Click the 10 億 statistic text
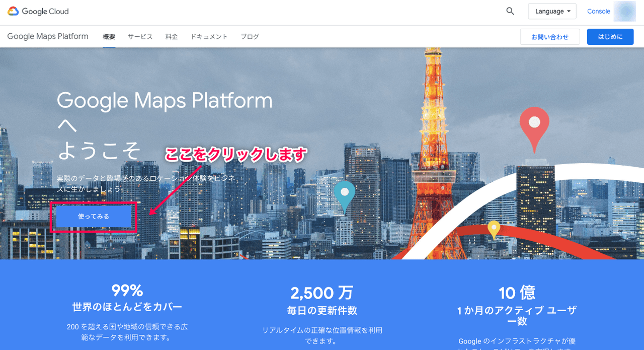This screenshot has height=350, width=644. click(517, 293)
